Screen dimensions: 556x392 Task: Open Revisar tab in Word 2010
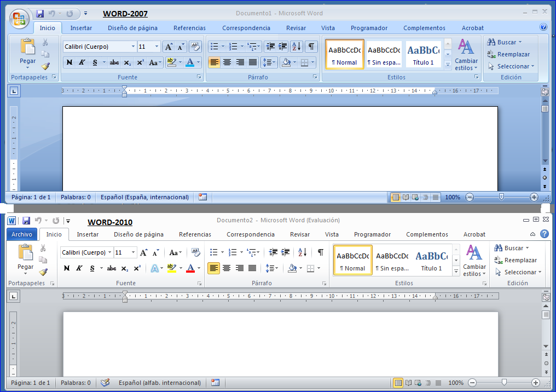[x=300, y=234]
